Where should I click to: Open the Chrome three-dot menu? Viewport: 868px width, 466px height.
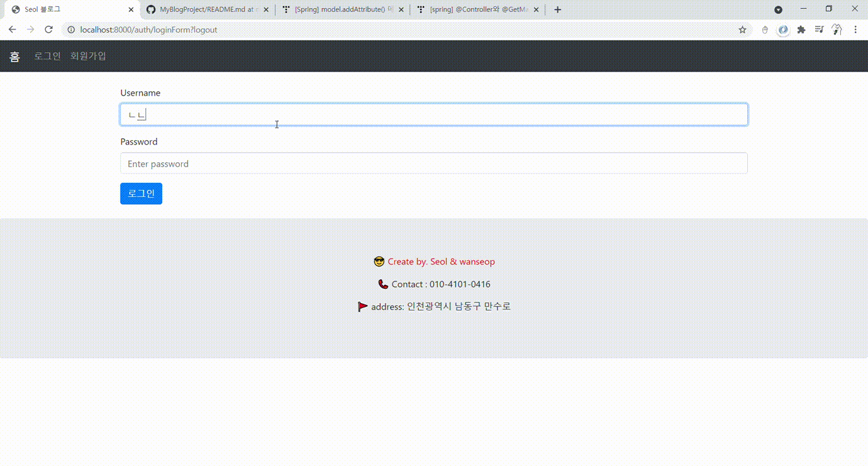tap(855, 30)
